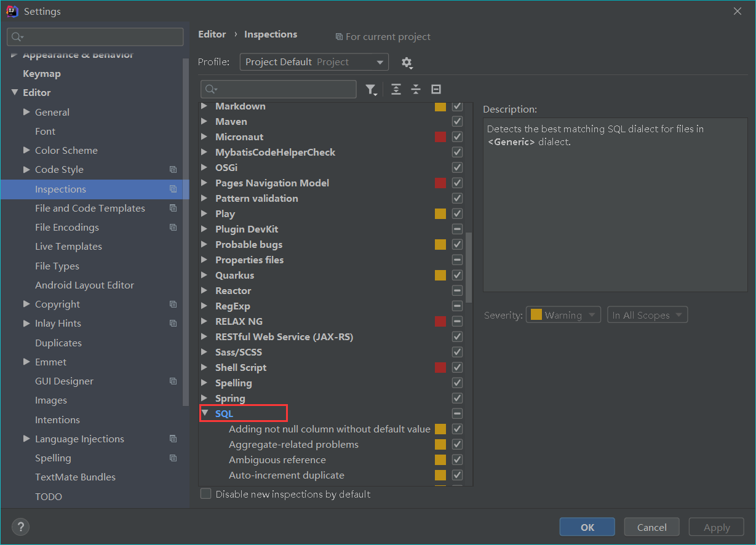Open TextMate Bundles settings

coord(75,477)
